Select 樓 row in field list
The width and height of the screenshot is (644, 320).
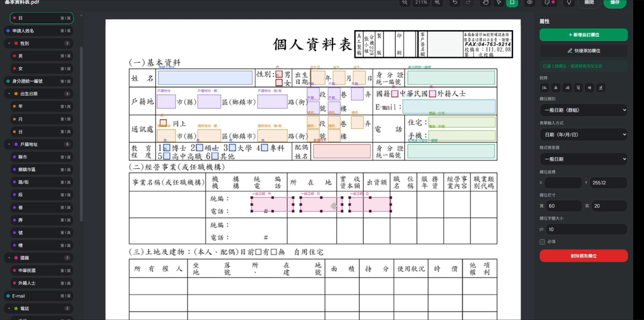(x=42, y=246)
